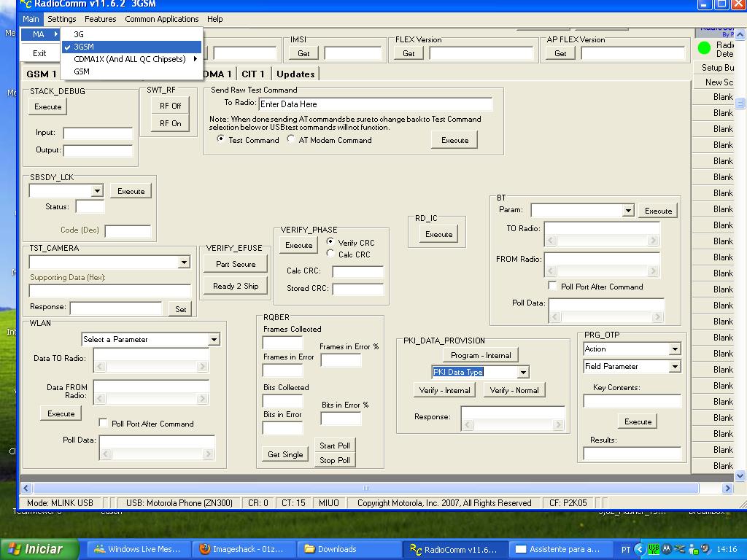Enable WLAN Poll Port After Command checkbox
The height and width of the screenshot is (560, 747).
pos(103,422)
